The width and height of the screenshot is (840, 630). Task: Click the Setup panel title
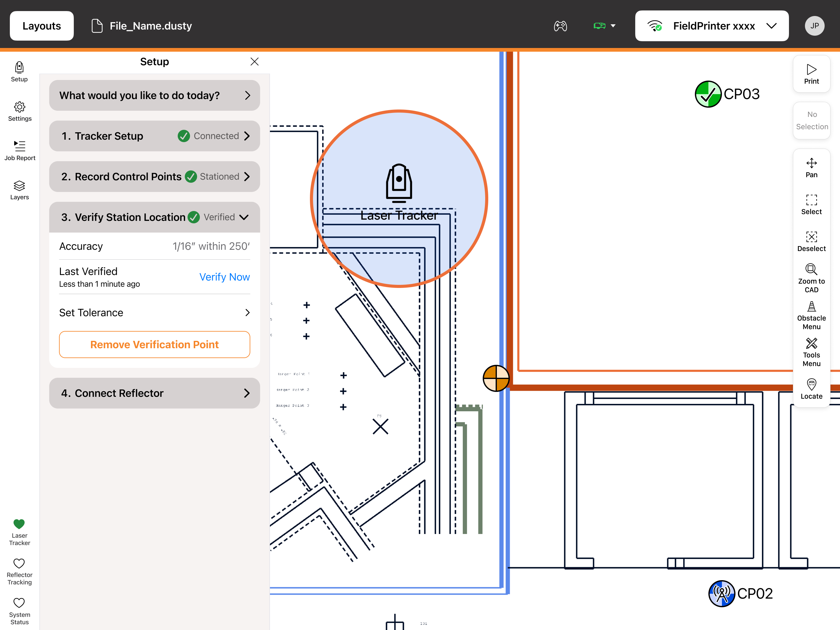click(155, 62)
